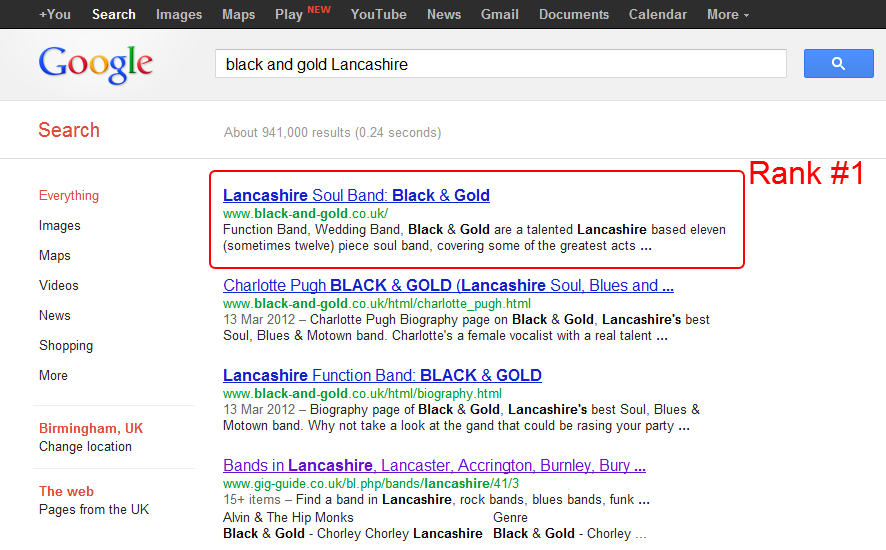Filter results by Videos in the sidebar
Image resolution: width=886 pixels, height=550 pixels.
59,285
